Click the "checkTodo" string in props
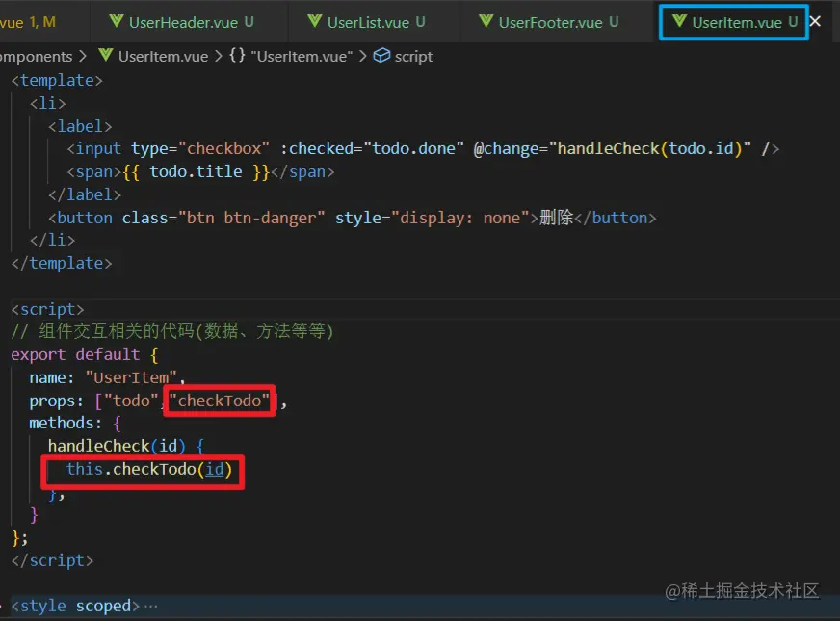 point(219,401)
